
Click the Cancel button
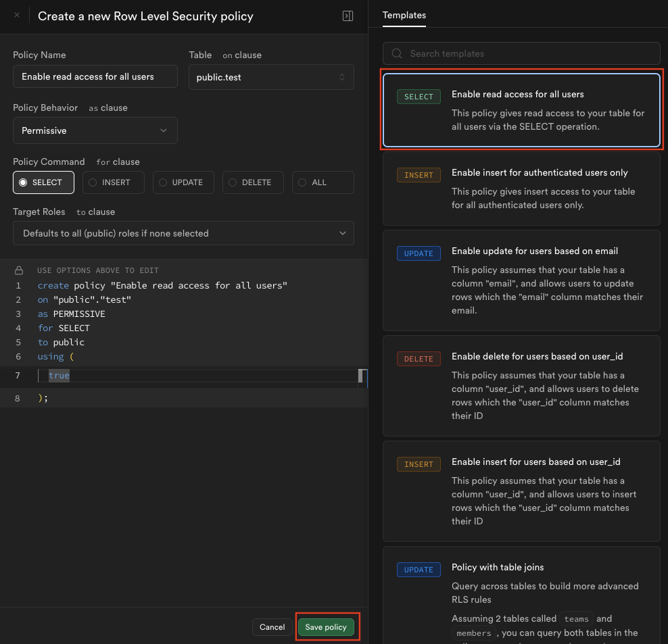[x=272, y=627]
